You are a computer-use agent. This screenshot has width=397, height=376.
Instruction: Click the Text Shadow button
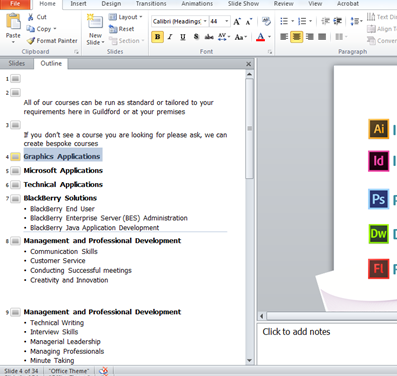coord(196,37)
